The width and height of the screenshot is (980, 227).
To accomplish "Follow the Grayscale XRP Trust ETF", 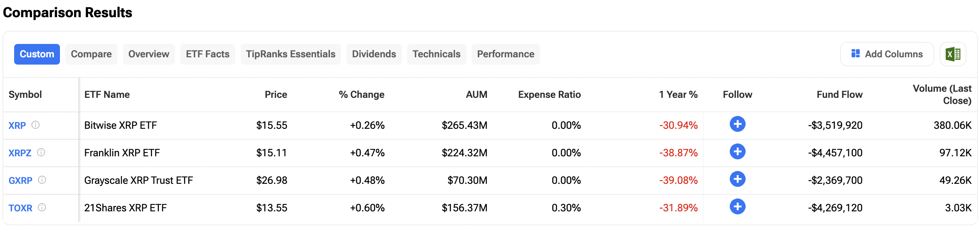I will coord(737,179).
